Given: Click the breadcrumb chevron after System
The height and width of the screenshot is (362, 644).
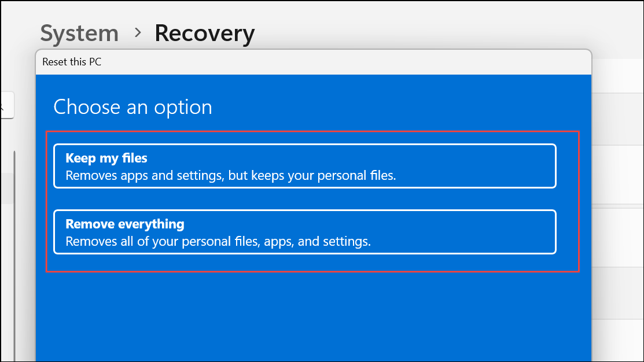Looking at the screenshot, I should point(138,33).
